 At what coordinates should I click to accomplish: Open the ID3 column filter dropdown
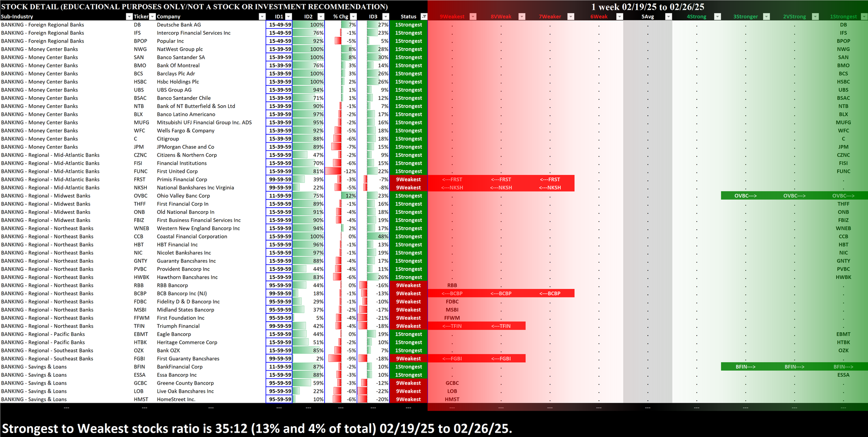click(x=385, y=16)
